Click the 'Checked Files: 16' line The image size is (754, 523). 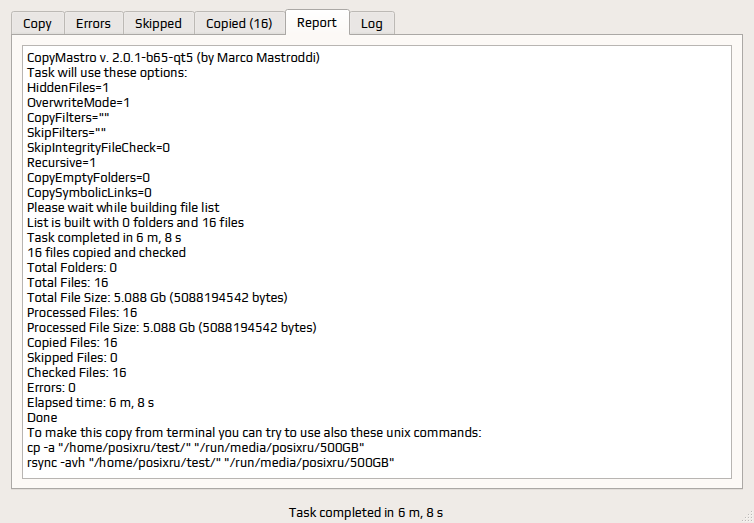[76, 373]
